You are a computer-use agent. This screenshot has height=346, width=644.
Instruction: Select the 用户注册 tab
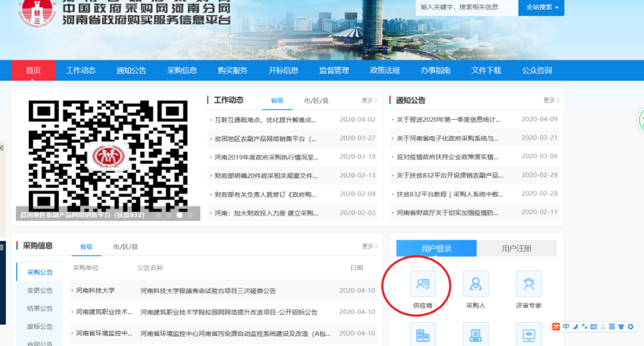tap(517, 248)
